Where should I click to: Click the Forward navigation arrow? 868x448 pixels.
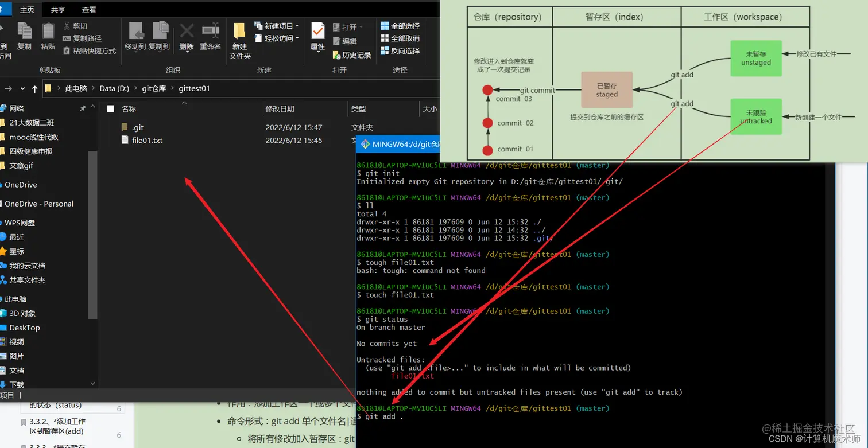9,89
